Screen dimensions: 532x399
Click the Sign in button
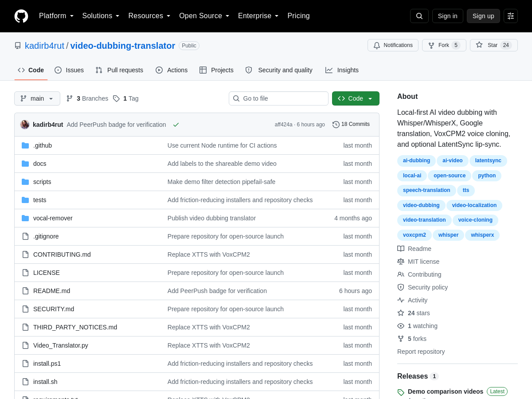[448, 16]
